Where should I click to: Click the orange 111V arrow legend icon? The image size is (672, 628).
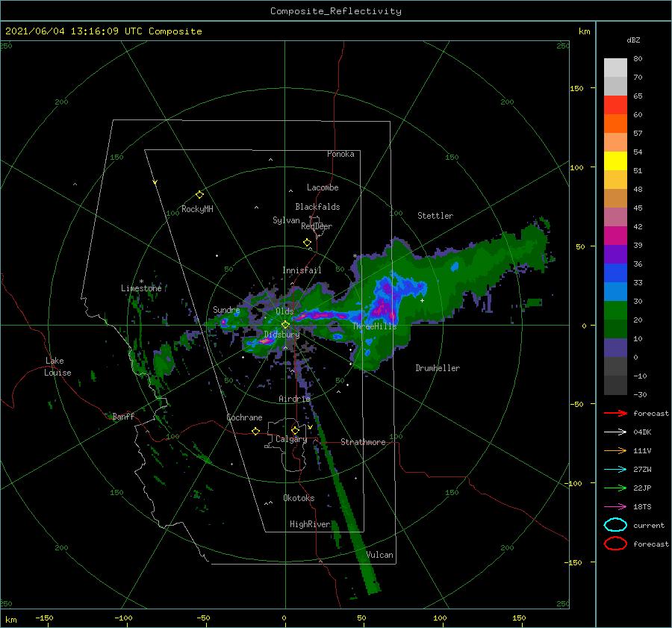615,450
